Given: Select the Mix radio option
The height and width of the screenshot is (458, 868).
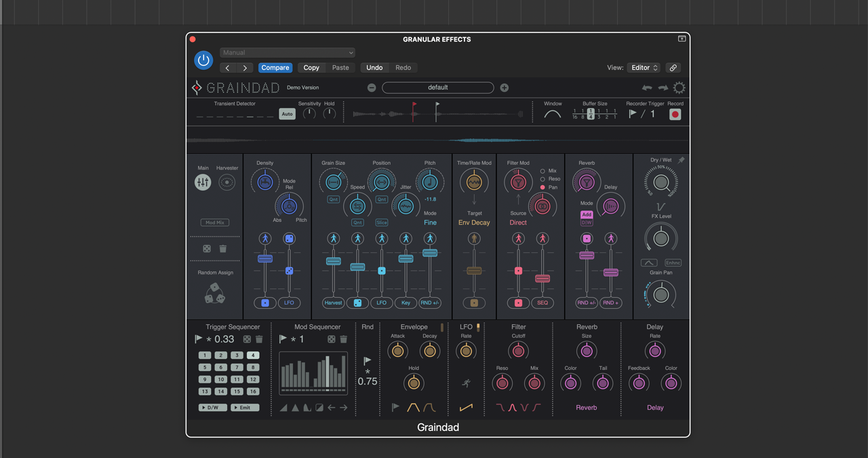Looking at the screenshot, I should pos(542,171).
